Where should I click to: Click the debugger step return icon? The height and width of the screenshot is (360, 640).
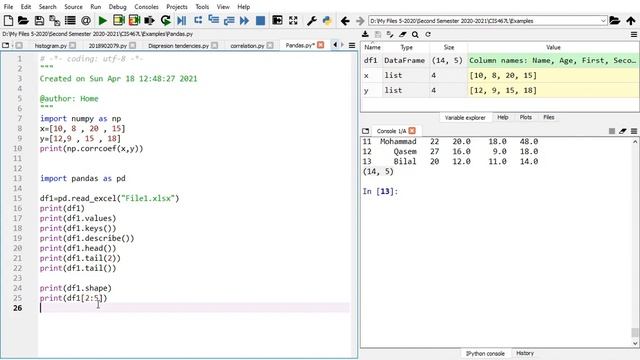(229, 20)
